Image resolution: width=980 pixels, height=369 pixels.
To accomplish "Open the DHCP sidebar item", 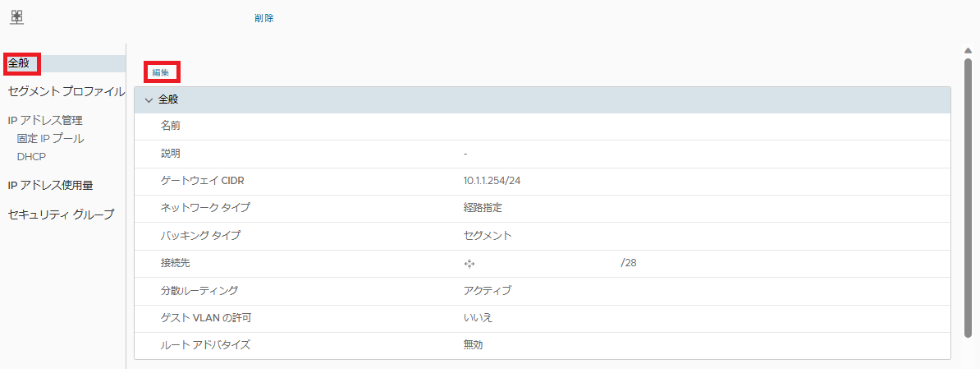I will point(31,157).
